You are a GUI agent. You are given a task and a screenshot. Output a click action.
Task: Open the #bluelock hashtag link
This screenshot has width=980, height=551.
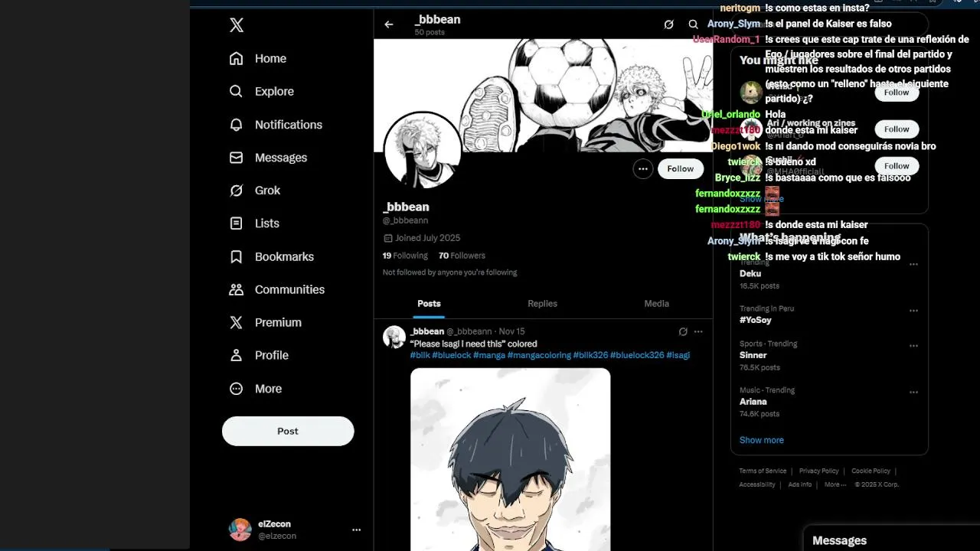tap(452, 355)
